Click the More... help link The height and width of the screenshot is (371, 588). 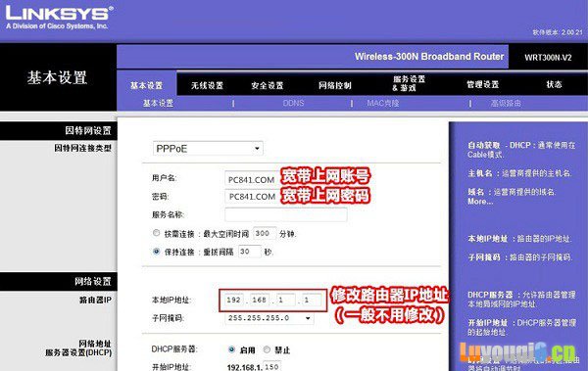tap(480, 202)
